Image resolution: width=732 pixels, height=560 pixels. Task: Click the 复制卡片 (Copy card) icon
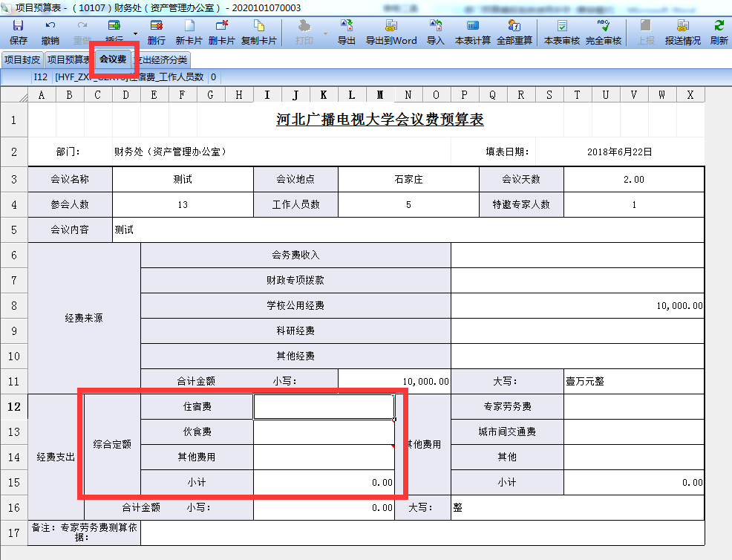point(258,31)
